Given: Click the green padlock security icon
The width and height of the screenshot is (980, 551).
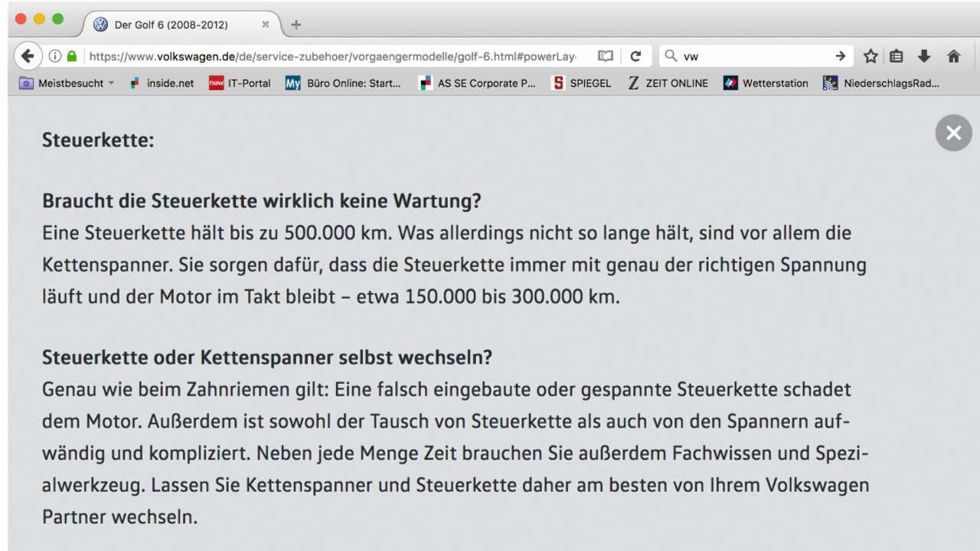Looking at the screenshot, I should click(x=72, y=56).
